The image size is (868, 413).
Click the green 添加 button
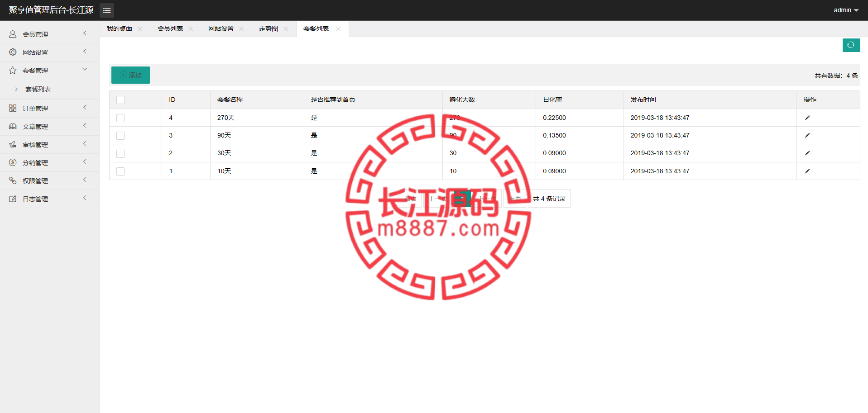pyautogui.click(x=130, y=75)
